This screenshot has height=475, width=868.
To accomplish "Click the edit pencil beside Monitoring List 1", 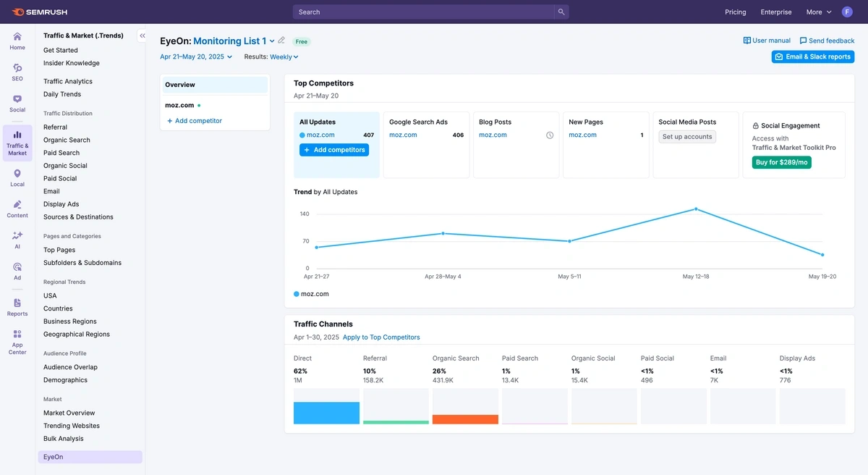I will coord(281,41).
